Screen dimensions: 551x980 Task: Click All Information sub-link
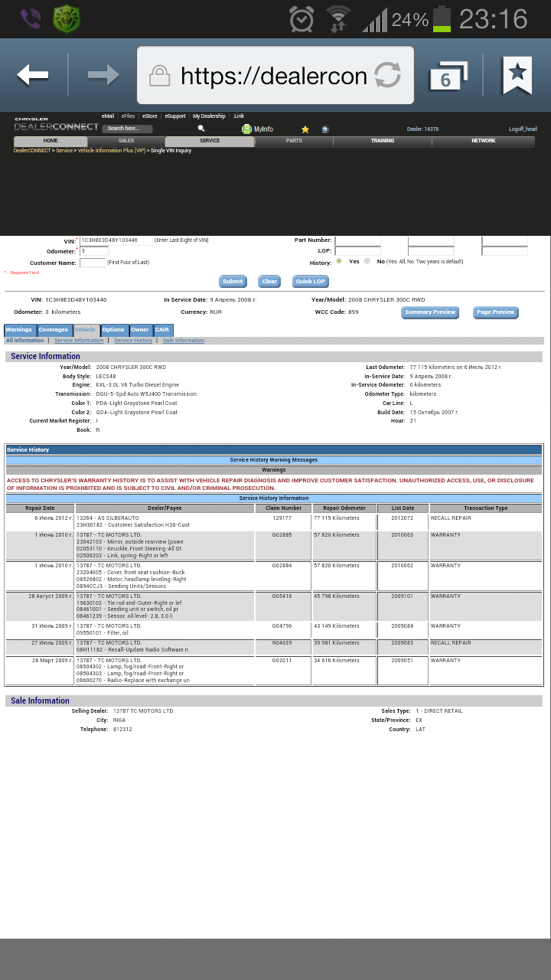pos(25,341)
